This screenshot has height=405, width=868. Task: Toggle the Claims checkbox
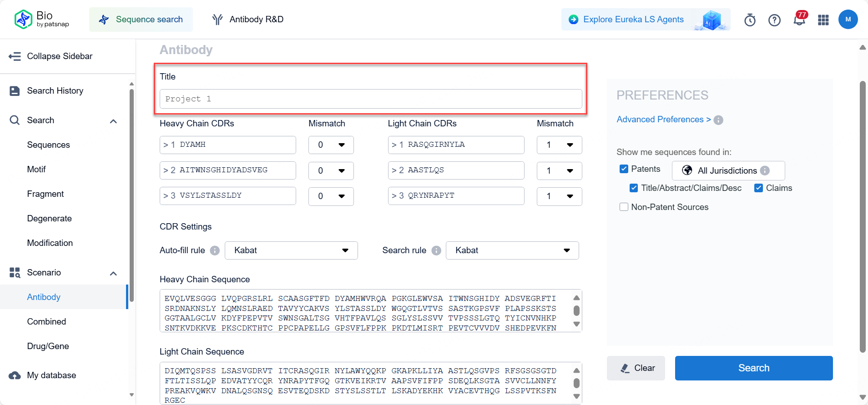758,188
